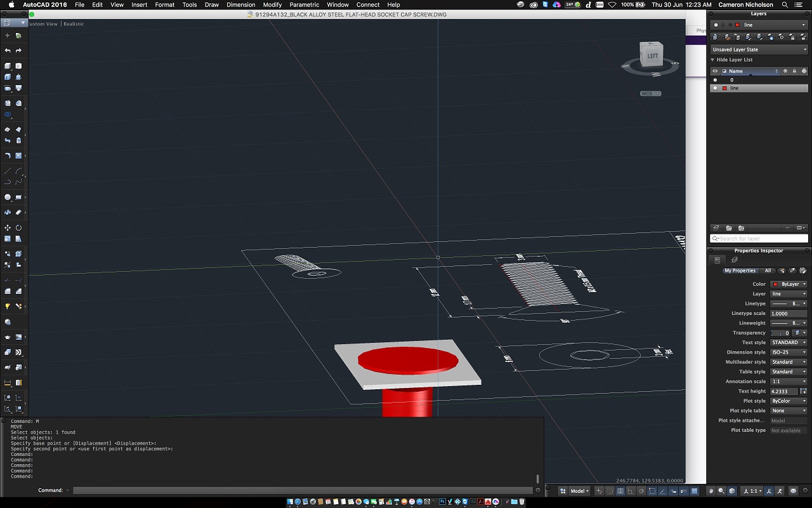Viewport: 812px width, 508px height.
Task: Select the Rotate tool
Action: point(18,227)
